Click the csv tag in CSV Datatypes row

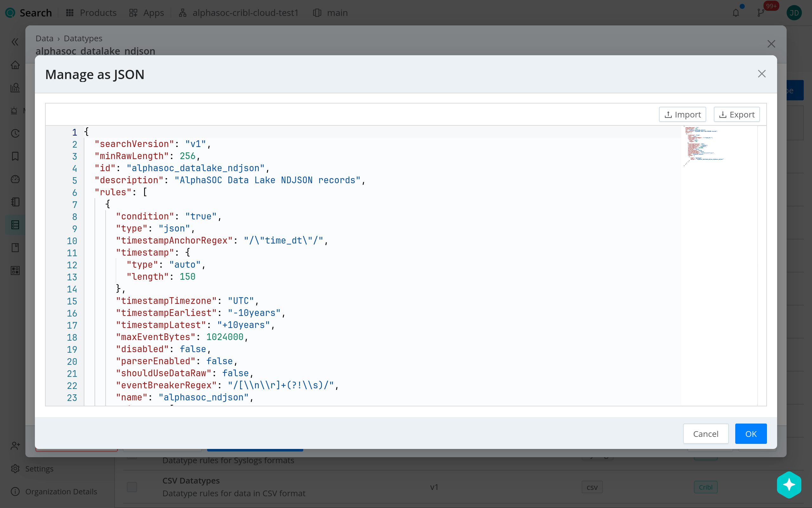click(592, 487)
